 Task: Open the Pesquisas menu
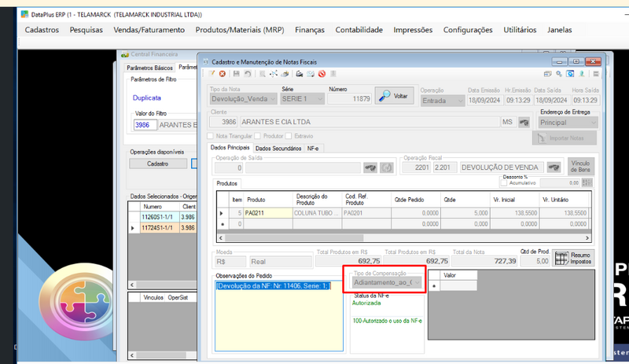(x=86, y=30)
